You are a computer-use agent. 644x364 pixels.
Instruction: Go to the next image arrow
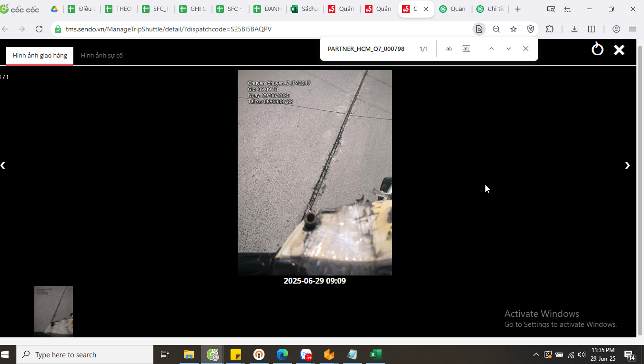(627, 165)
